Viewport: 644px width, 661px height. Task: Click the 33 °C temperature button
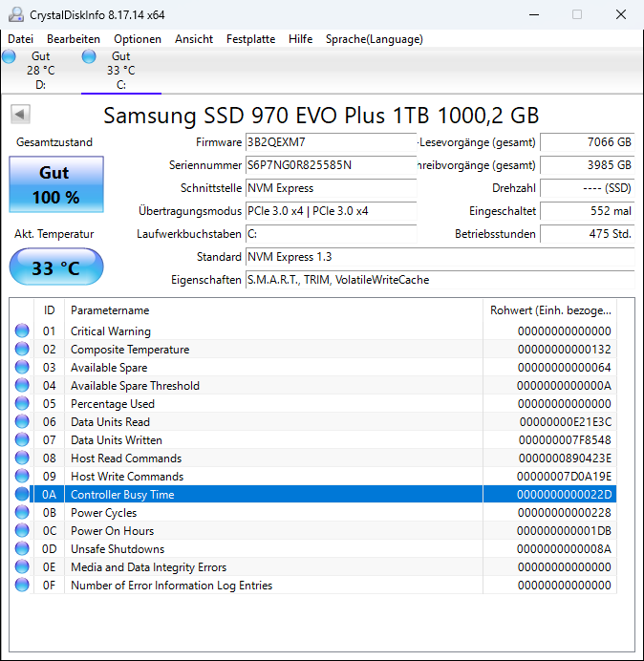pos(56,267)
